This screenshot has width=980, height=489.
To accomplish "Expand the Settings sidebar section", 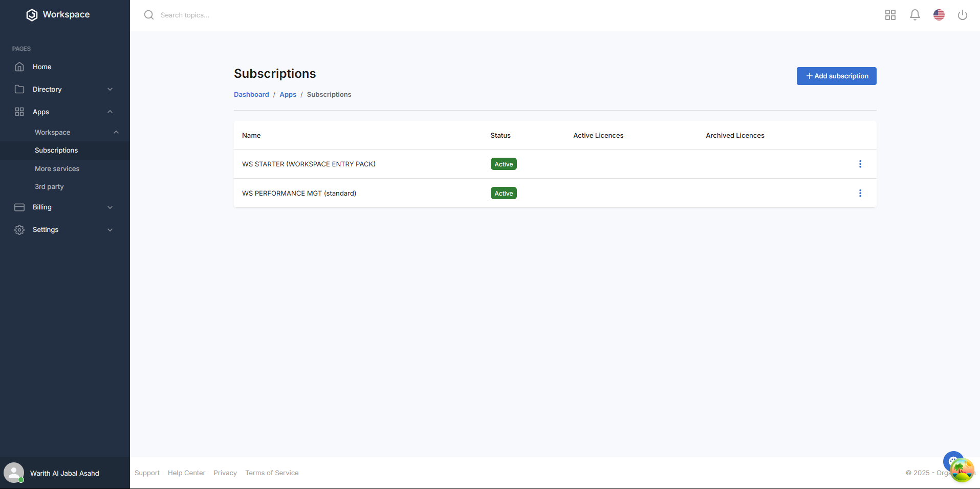I will coord(64,230).
